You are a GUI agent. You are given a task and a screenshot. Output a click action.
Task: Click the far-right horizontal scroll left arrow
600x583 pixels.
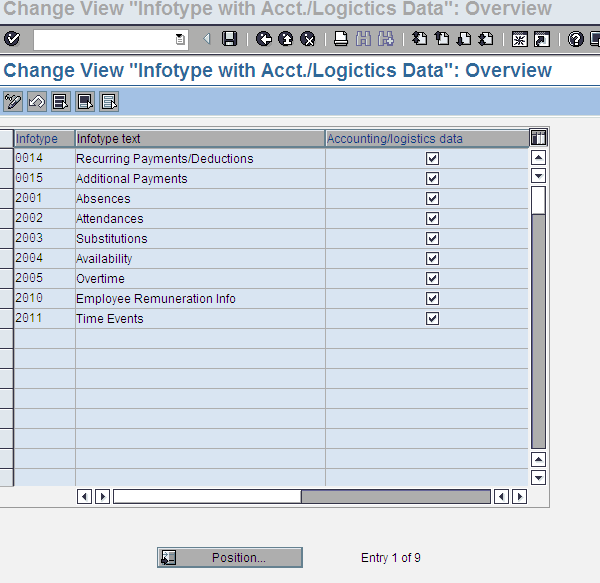click(501, 497)
